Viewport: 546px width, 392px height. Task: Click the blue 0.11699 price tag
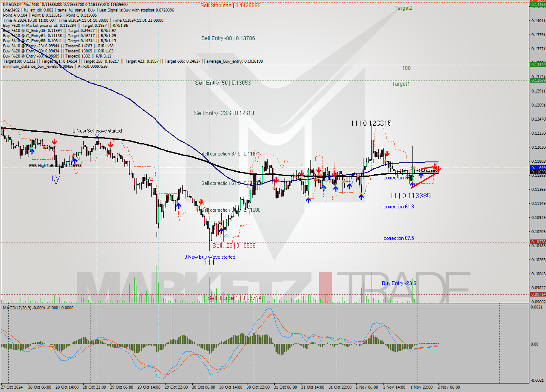[x=537, y=168]
